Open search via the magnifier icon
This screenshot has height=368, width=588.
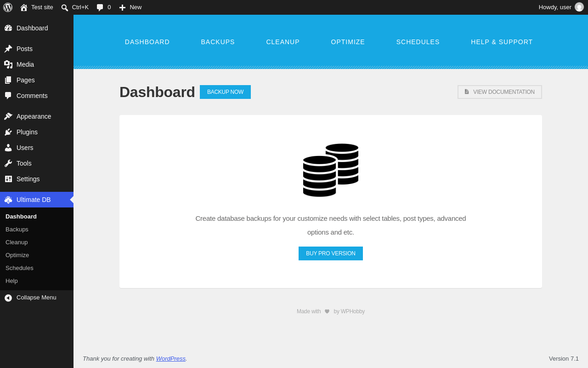[65, 7]
